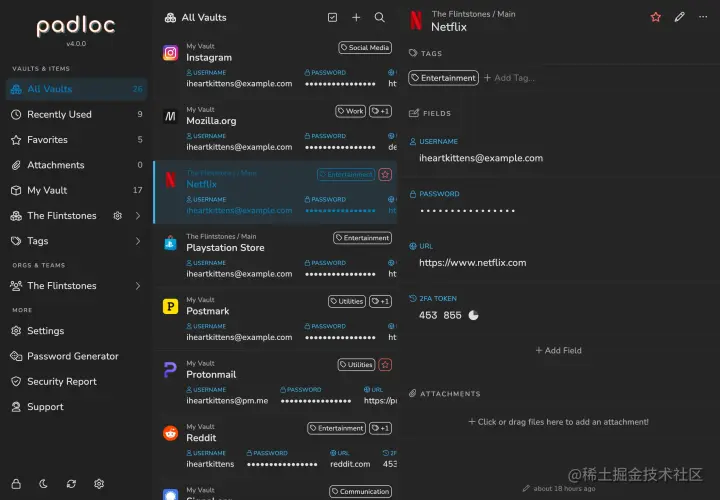Click the Communication tag on the last item
720x500 pixels.
click(x=360, y=491)
